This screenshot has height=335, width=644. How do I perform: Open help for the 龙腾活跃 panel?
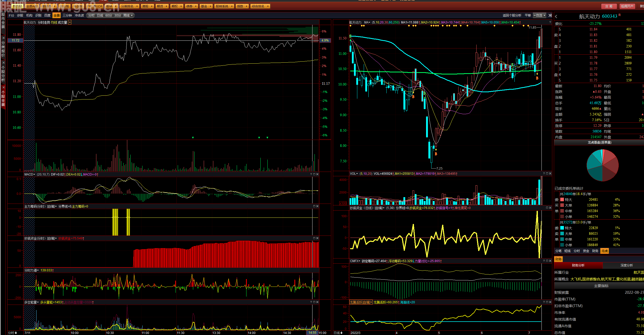(x=544, y=302)
